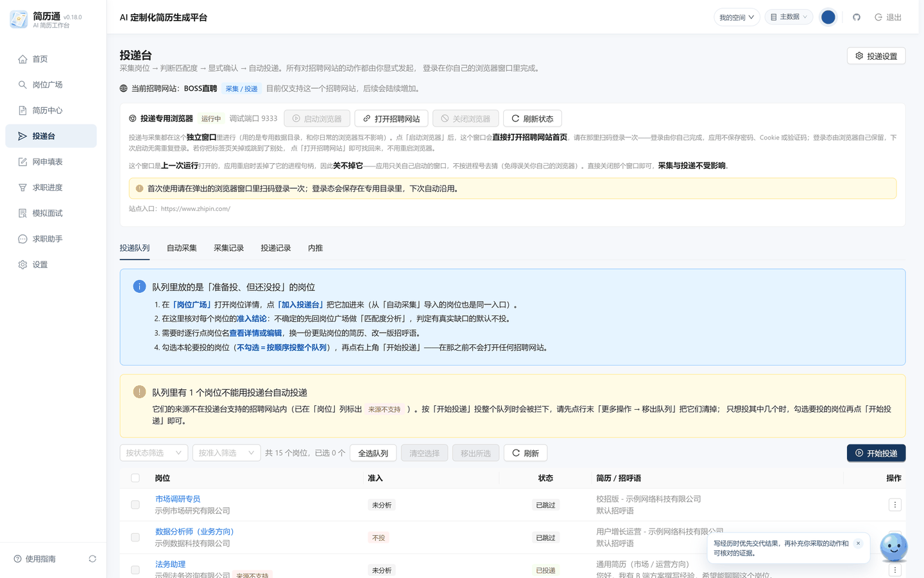Open 求职助手 chat item
The width and height of the screenshot is (924, 578).
click(x=51, y=239)
